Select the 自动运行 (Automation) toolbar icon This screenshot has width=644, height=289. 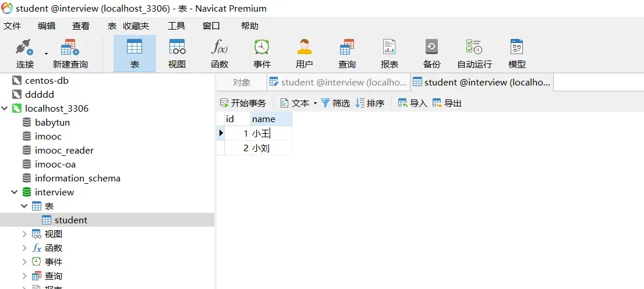[x=475, y=53]
